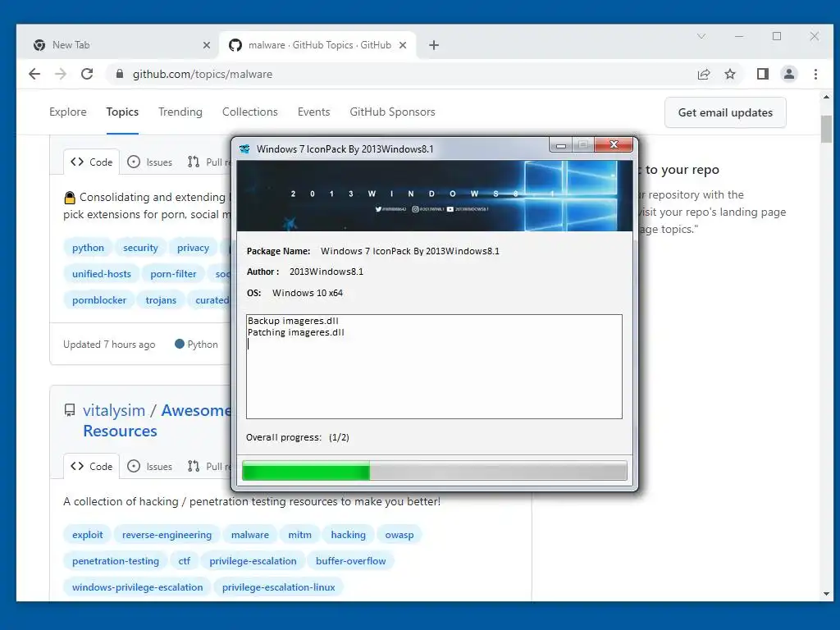Open the Events navigation item
Viewport: 840px width, 630px height.
coord(313,112)
